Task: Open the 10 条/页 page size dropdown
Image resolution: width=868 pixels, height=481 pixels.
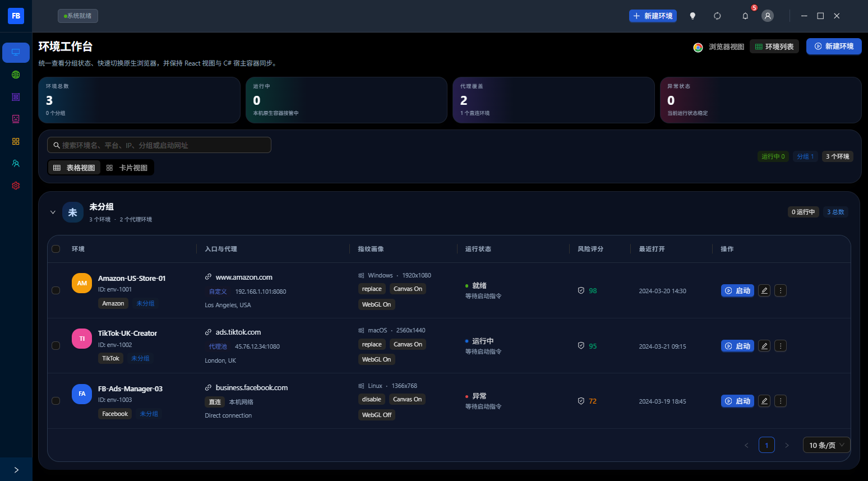Action: click(827, 445)
